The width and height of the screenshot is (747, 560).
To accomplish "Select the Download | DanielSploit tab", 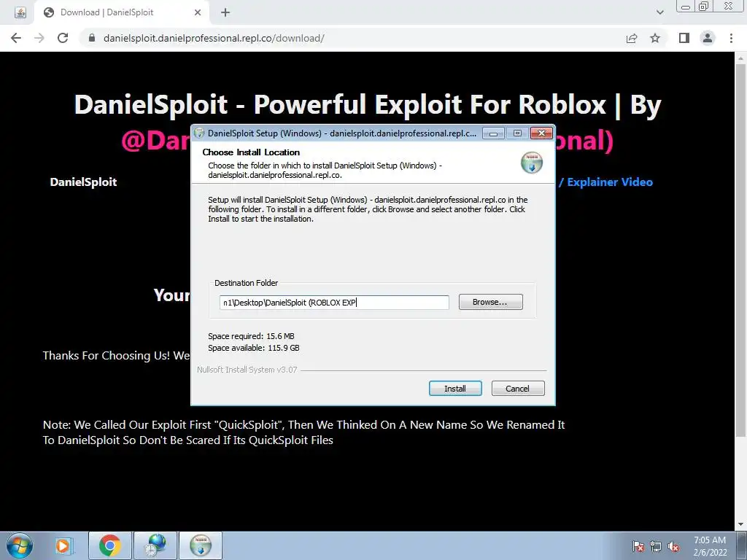I will [122, 12].
